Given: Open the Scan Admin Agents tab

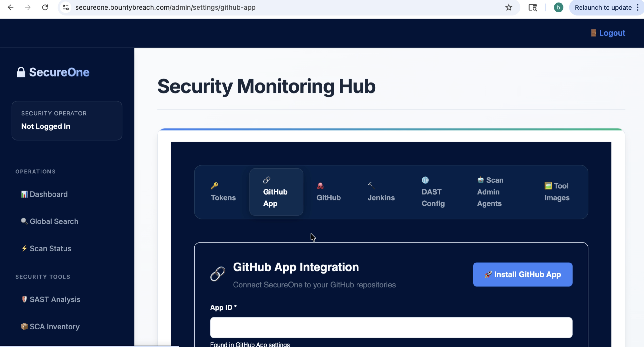Looking at the screenshot, I should 490,192.
